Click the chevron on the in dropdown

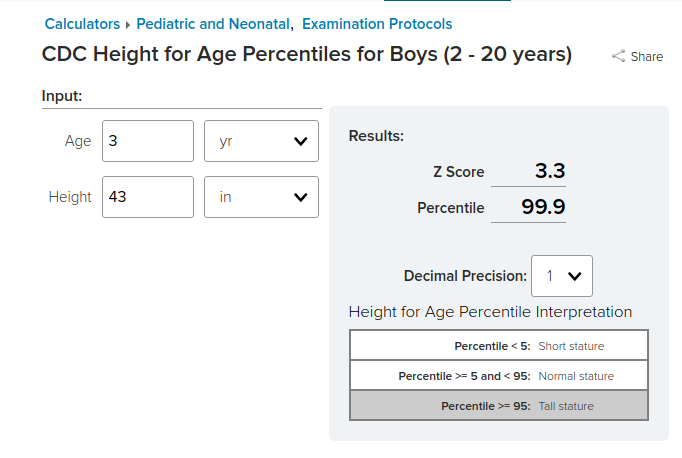pyautogui.click(x=301, y=197)
